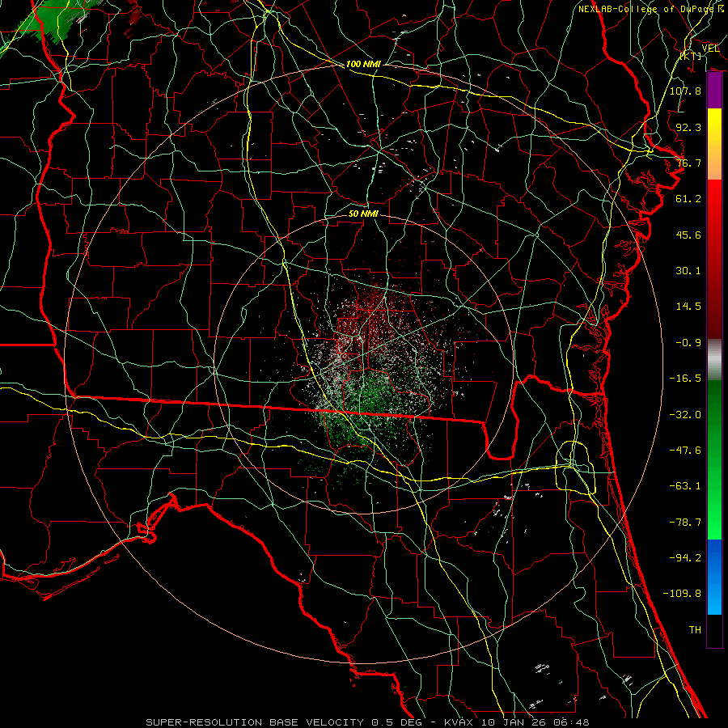Click the -109.8 velocity scale value

[x=682, y=594]
